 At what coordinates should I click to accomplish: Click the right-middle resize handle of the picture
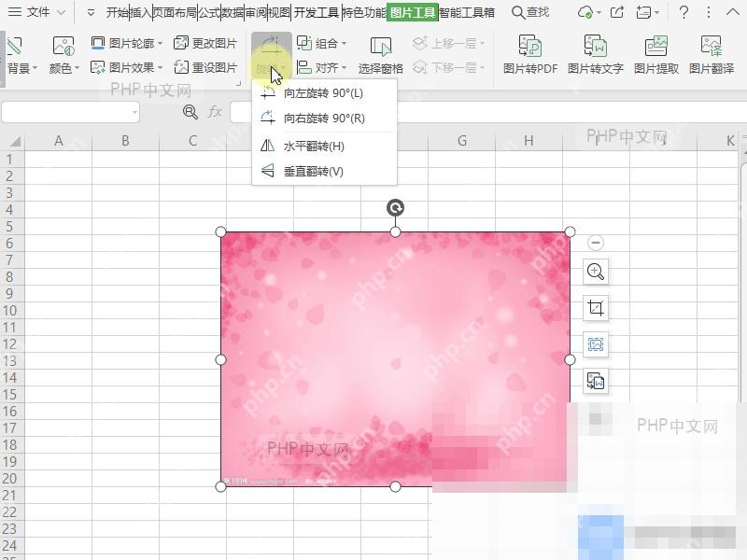point(570,359)
